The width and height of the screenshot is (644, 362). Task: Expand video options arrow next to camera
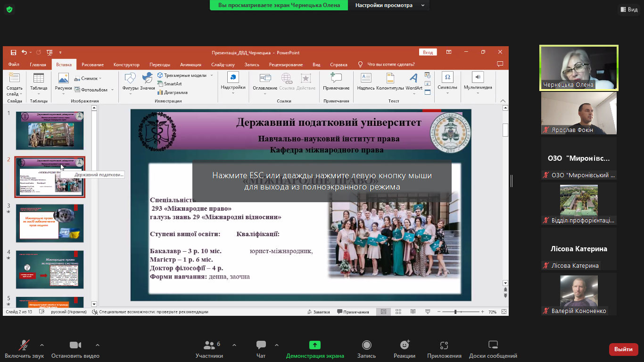pos(98,345)
